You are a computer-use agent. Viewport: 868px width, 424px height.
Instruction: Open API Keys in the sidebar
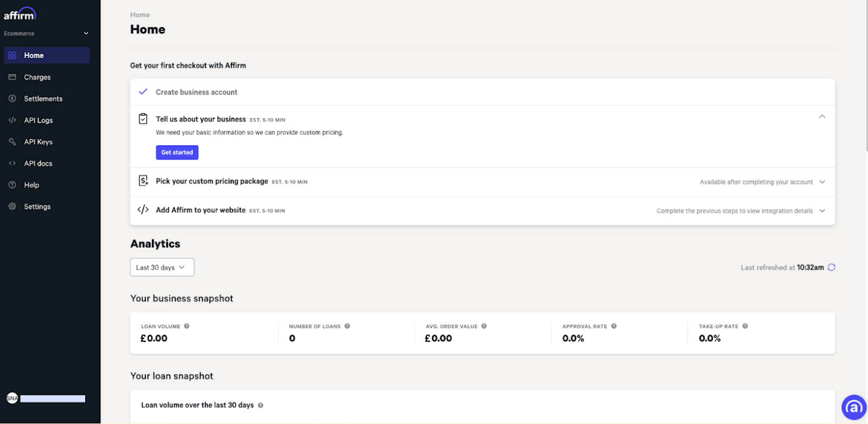(47, 142)
